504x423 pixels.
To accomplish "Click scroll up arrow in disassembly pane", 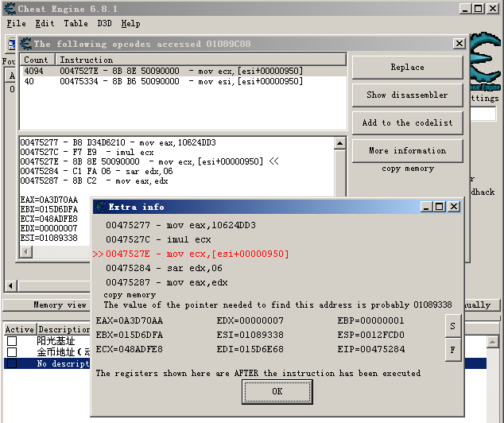I will pyautogui.click(x=339, y=143).
